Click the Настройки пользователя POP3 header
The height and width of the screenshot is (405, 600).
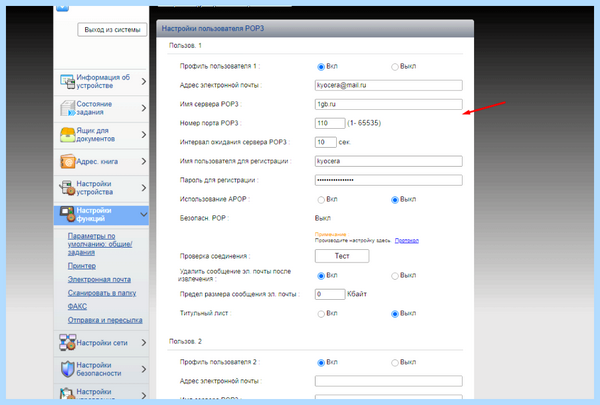pyautogui.click(x=315, y=29)
